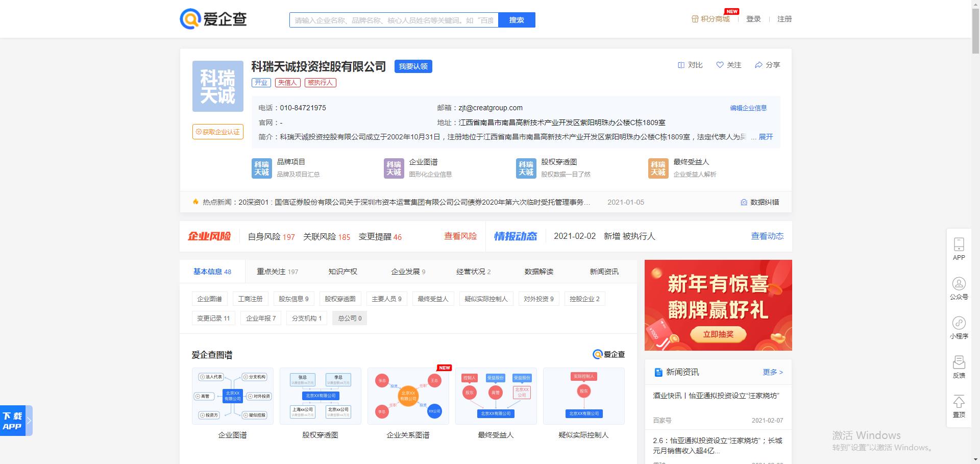Image resolution: width=980 pixels, height=464 pixels.
Task: Switch to the 重点关注 tab
Action: [278, 272]
